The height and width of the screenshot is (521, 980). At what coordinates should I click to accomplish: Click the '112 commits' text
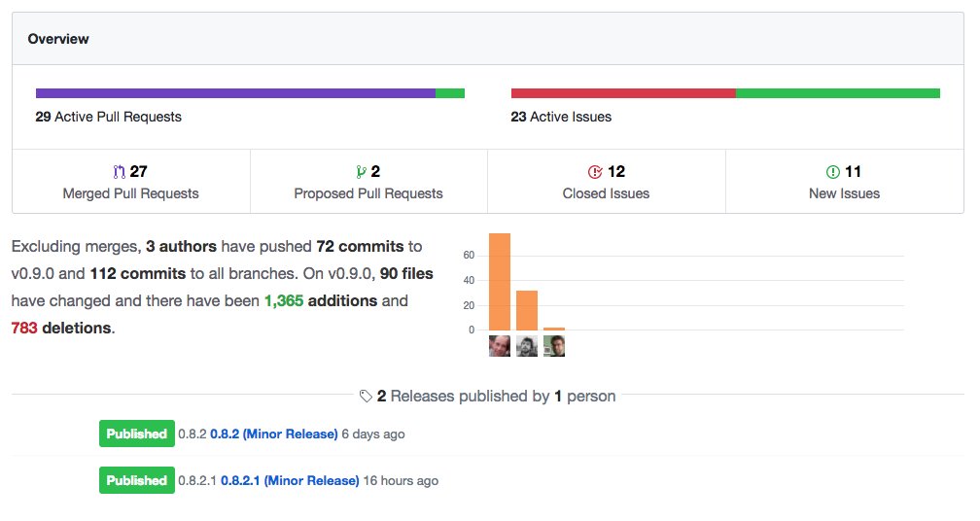pyautogui.click(x=138, y=273)
